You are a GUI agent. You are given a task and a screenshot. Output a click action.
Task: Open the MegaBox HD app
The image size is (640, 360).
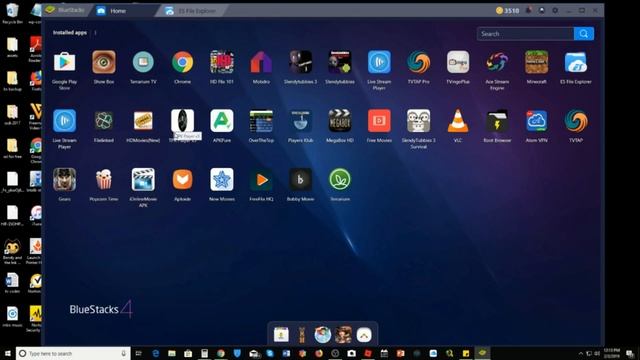tap(340, 121)
